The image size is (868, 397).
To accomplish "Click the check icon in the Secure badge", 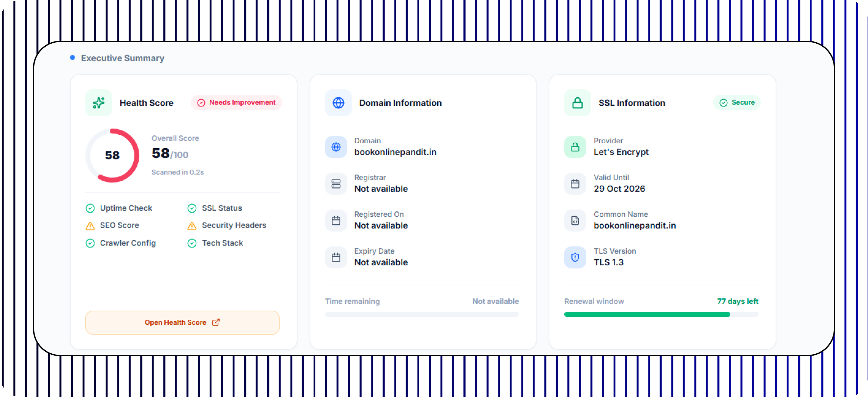I will 723,103.
